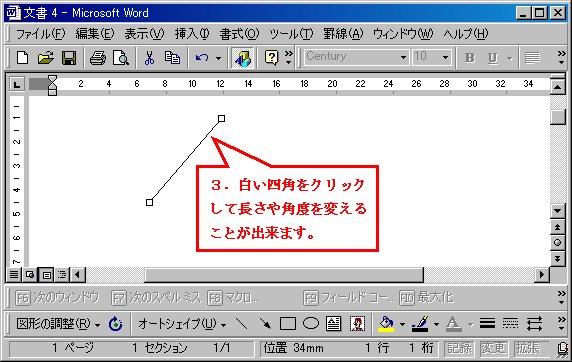This screenshot has width=572, height=362.
Task: Open the オートシェイプ(U) button
Action: click(182, 324)
